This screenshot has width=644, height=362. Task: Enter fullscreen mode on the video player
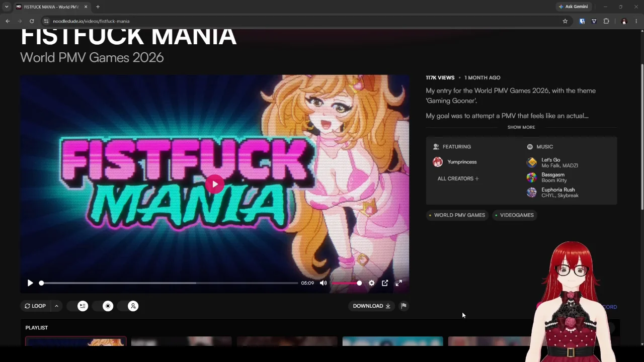398,283
